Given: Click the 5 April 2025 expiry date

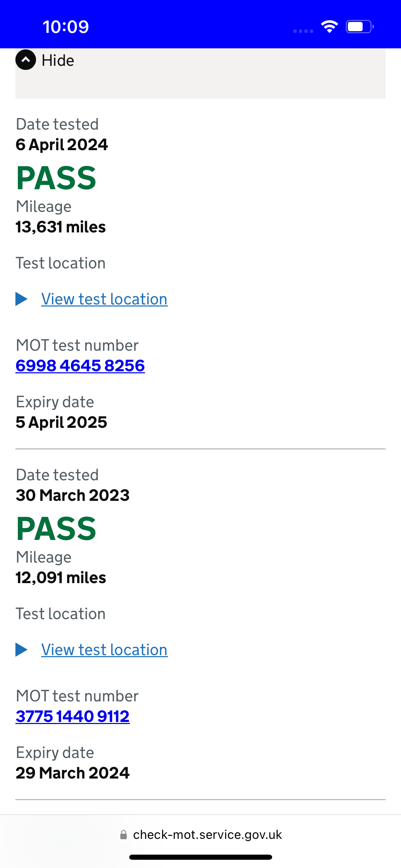Looking at the screenshot, I should (61, 422).
